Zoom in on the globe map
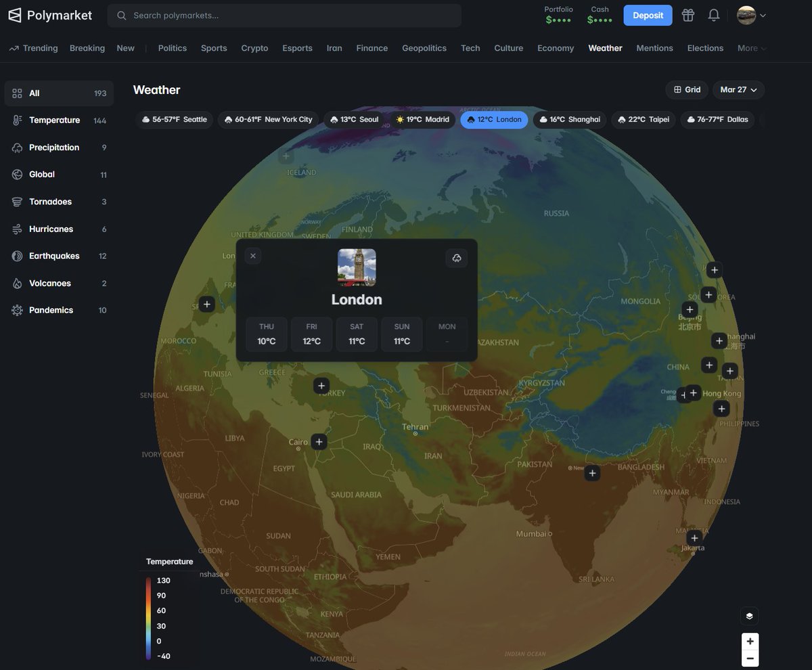Viewport: 812px width, 670px height. pyautogui.click(x=750, y=642)
